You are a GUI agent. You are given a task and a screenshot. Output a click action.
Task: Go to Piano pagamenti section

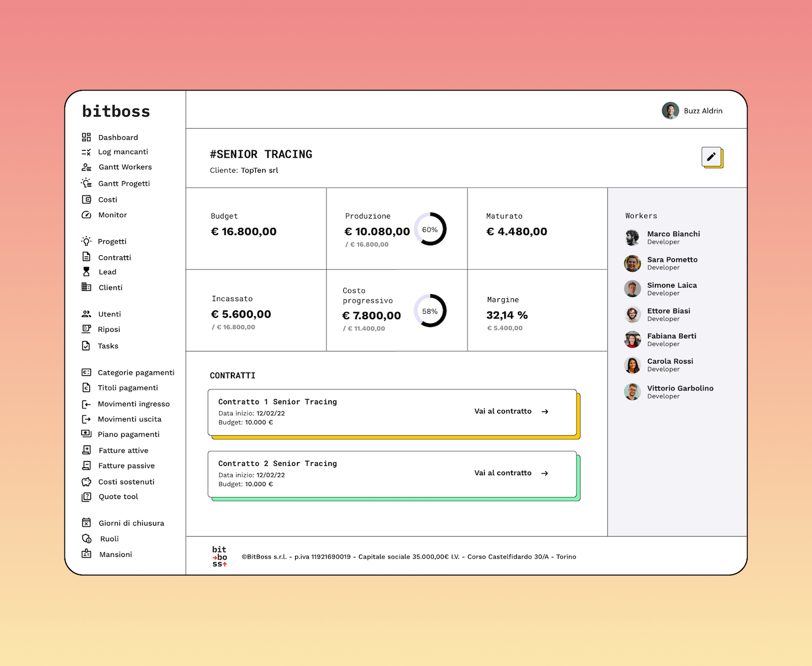click(x=128, y=435)
